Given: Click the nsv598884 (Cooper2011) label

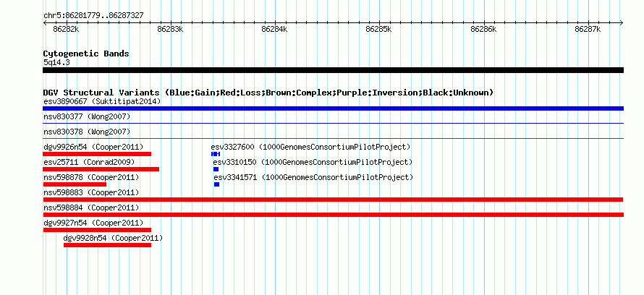Looking at the screenshot, I should [91, 208].
